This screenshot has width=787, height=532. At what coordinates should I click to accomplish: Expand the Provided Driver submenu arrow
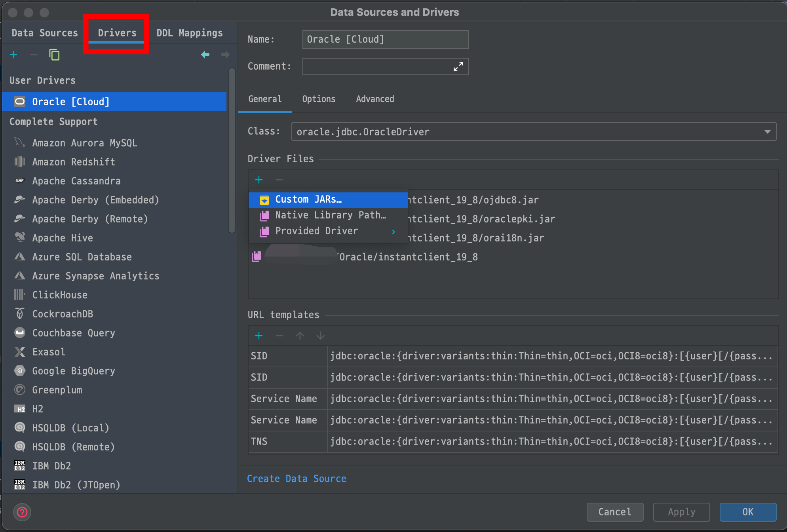(393, 232)
